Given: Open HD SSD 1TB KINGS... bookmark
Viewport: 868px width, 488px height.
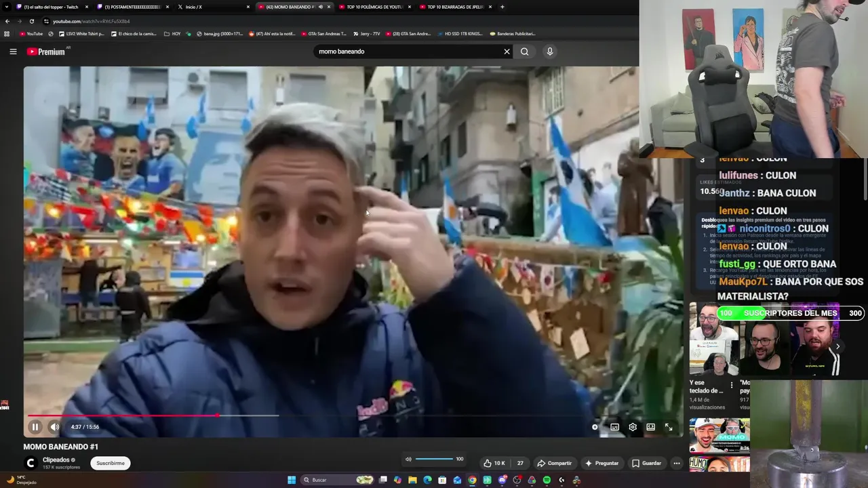Looking at the screenshot, I should (459, 33).
